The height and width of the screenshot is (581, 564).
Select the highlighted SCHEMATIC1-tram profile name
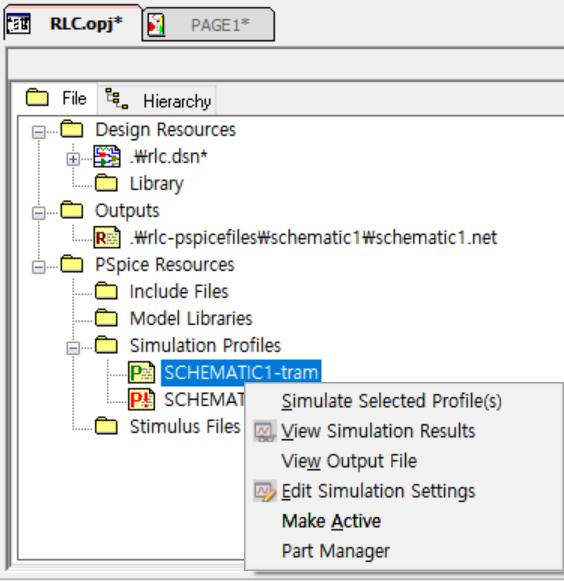coord(241,372)
